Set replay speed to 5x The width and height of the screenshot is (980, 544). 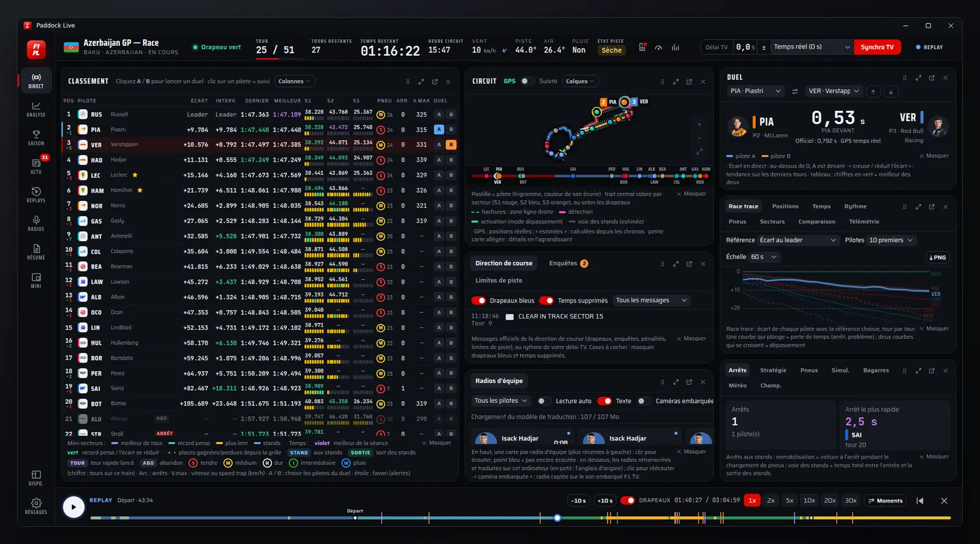[x=790, y=501]
